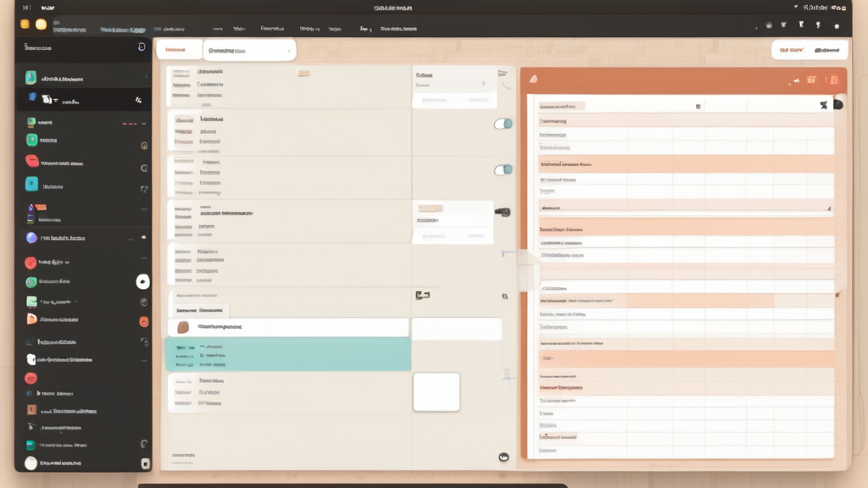Image resolution: width=868 pixels, height=488 pixels.
Task: Click the purple sphere icon in the sidebar
Action: pyautogui.click(x=31, y=238)
